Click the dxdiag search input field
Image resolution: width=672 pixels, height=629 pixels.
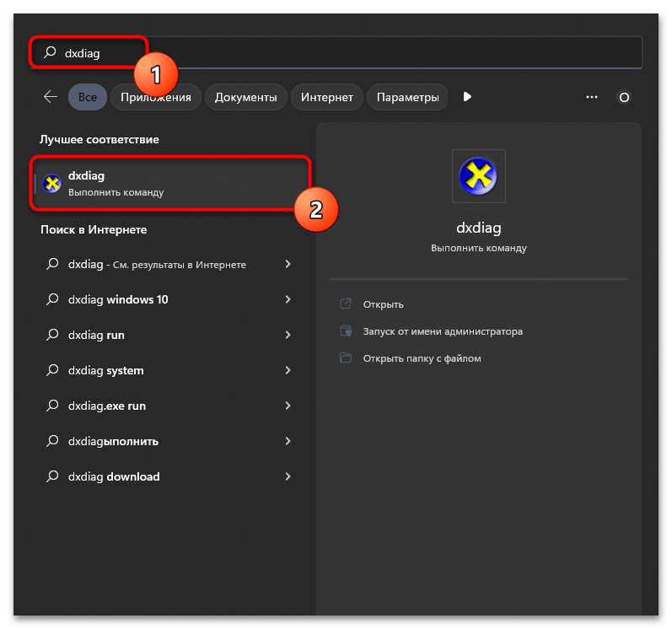[336, 53]
